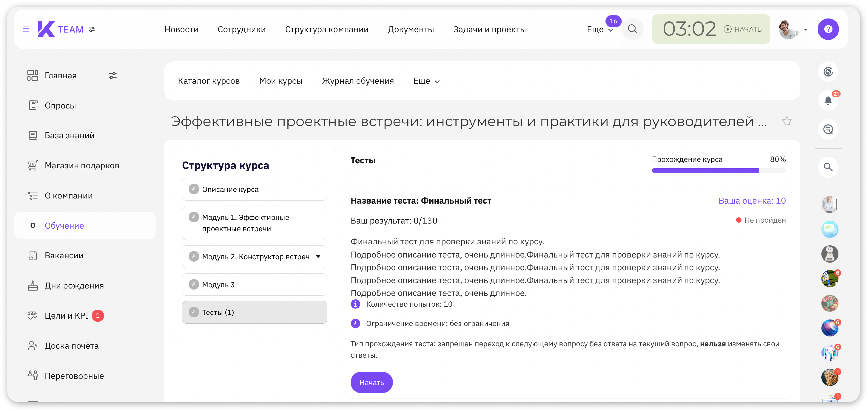The height and width of the screenshot is (411, 868).
Task: Open Опросы in sidebar
Action: click(x=60, y=105)
